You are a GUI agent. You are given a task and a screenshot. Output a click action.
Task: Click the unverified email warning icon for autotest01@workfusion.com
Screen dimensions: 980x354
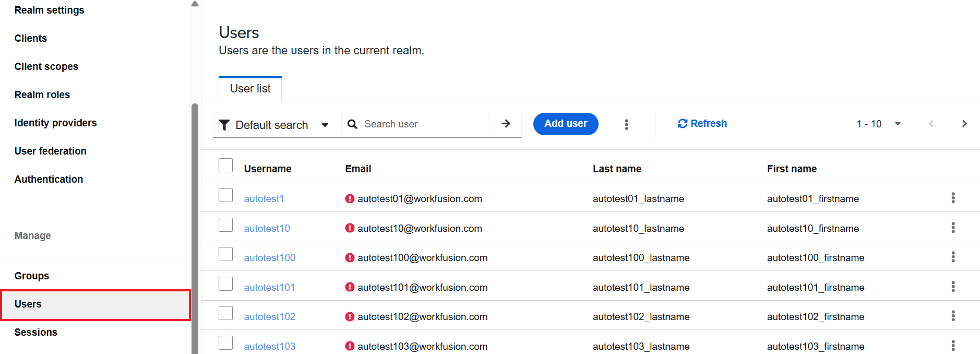pos(350,198)
